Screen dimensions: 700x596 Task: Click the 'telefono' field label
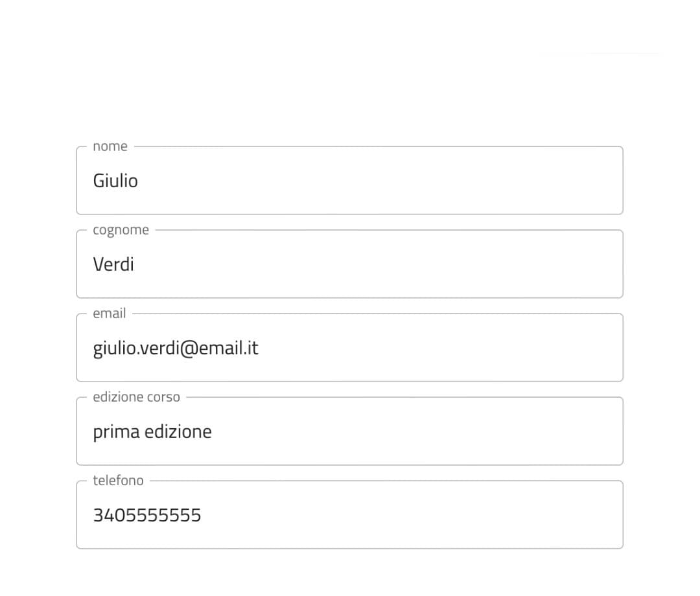tap(118, 481)
